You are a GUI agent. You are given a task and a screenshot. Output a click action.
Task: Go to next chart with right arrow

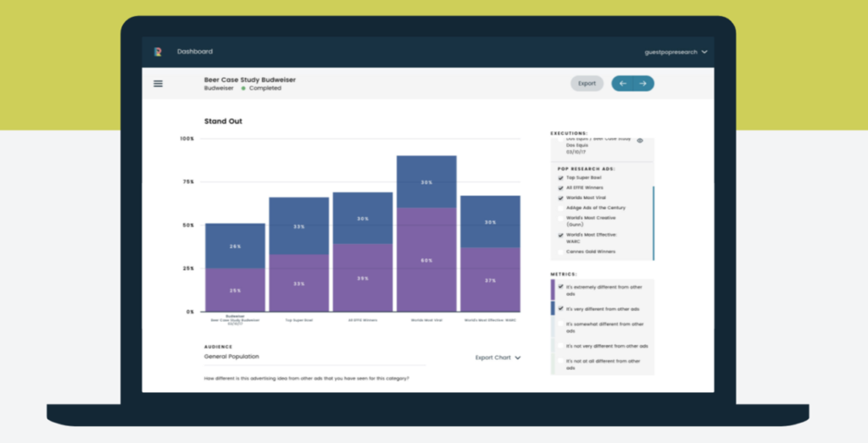(643, 83)
